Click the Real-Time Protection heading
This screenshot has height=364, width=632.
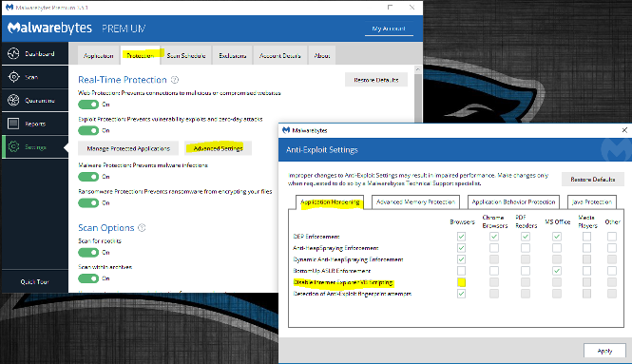tap(123, 80)
